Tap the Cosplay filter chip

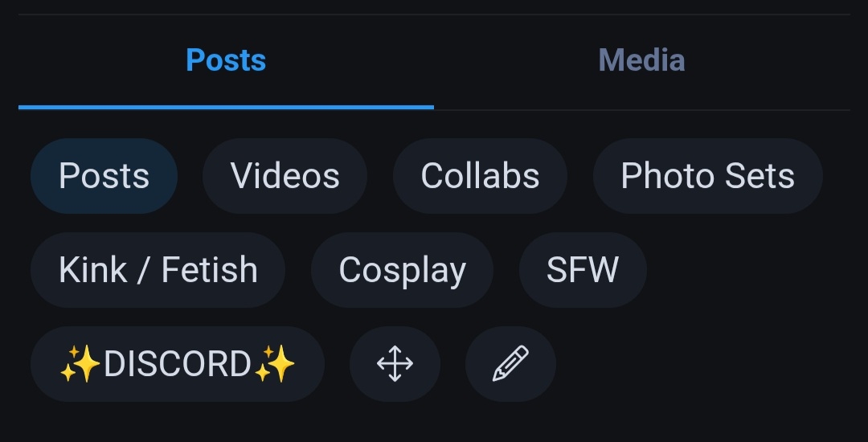(x=402, y=270)
